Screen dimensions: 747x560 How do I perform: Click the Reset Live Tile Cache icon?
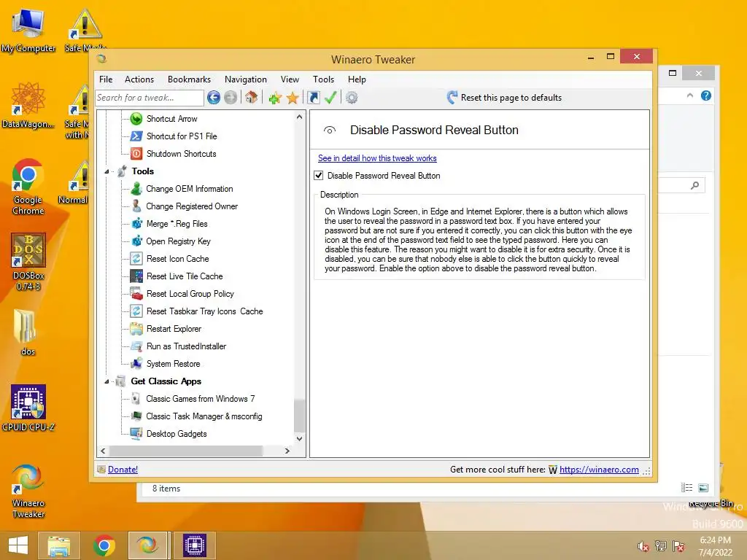[x=136, y=276]
